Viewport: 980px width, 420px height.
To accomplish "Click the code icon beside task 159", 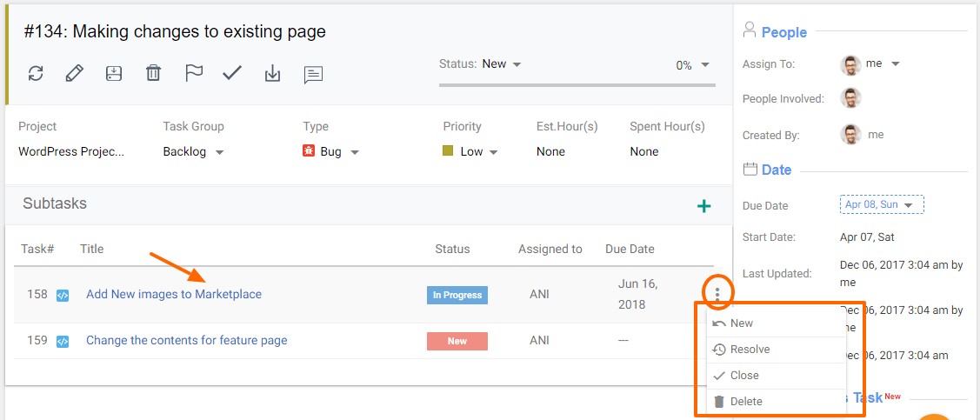I will tap(63, 341).
